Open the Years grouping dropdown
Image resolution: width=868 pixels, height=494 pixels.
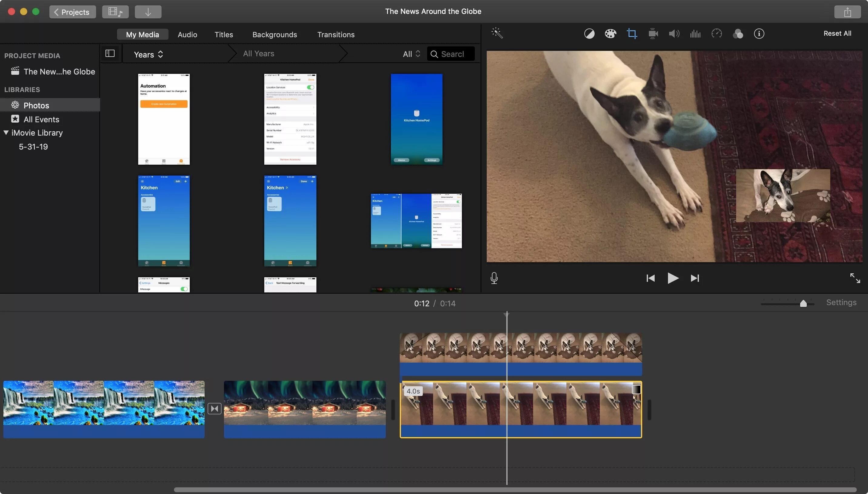tap(149, 54)
